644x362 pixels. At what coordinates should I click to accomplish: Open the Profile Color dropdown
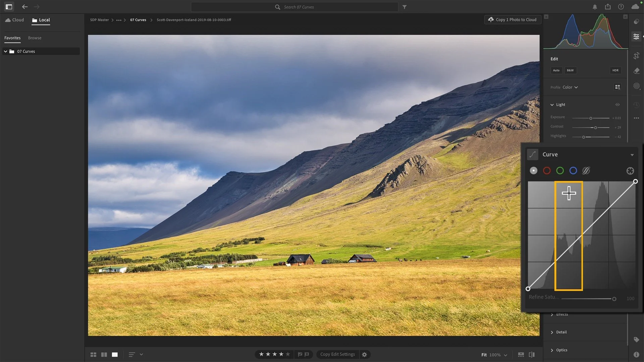(570, 87)
